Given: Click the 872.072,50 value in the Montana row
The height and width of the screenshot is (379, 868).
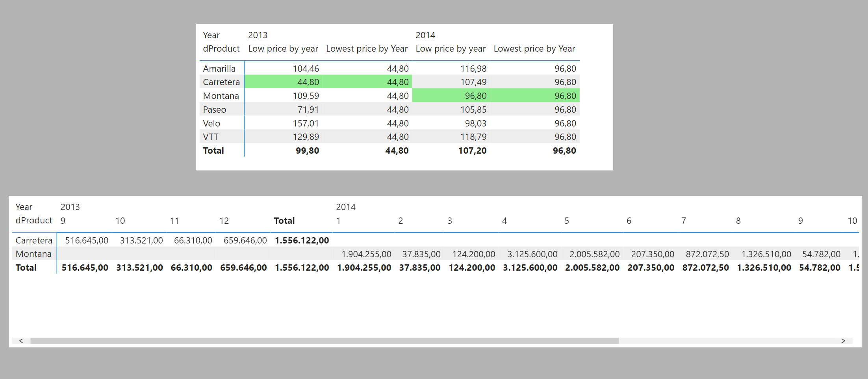Looking at the screenshot, I should 707,254.
